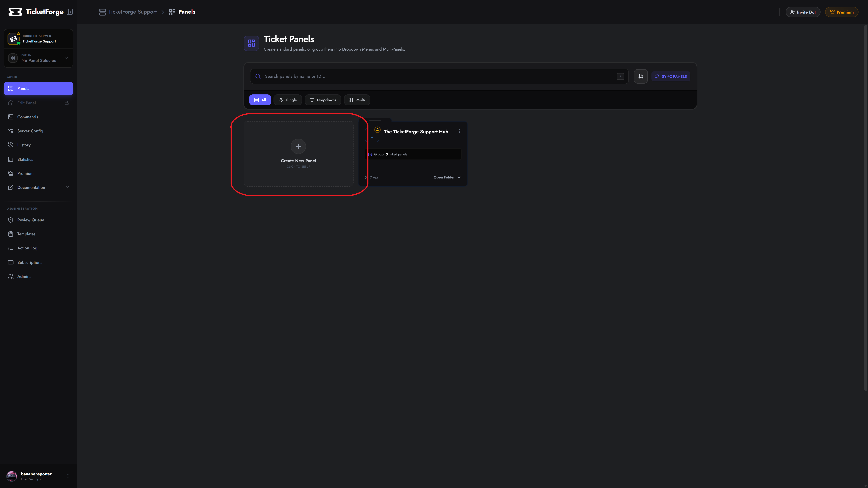Select Panels in the sidebar menu
Viewport: 868px width, 488px height.
[38, 89]
